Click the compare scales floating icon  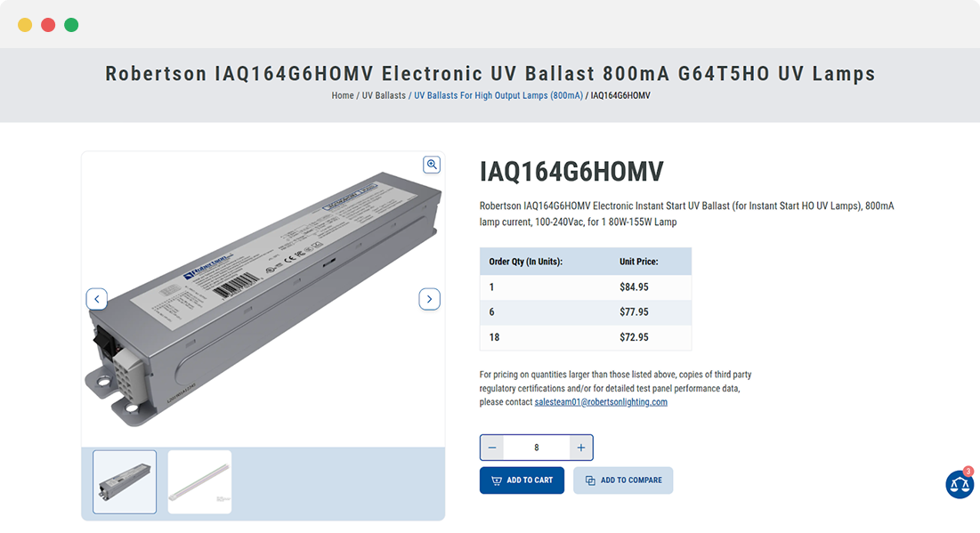click(959, 484)
